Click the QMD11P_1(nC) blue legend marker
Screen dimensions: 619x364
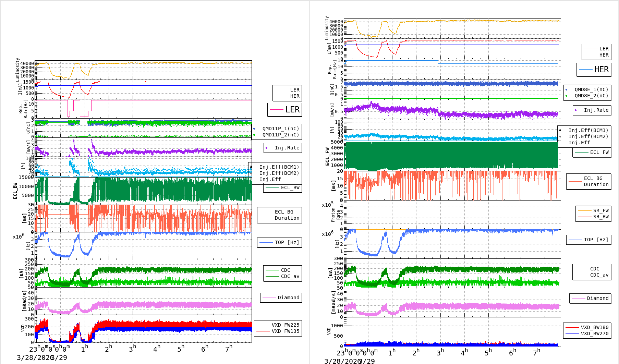click(254, 129)
